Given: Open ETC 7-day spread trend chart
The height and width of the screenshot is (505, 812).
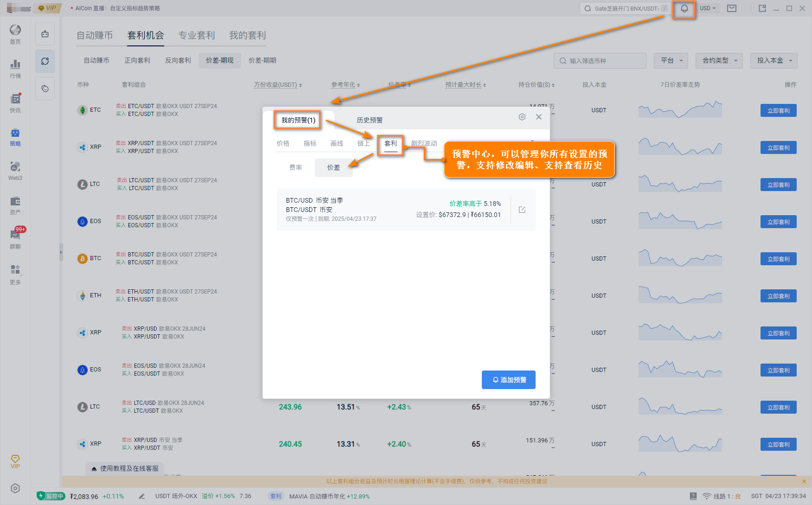Looking at the screenshot, I should (680, 109).
